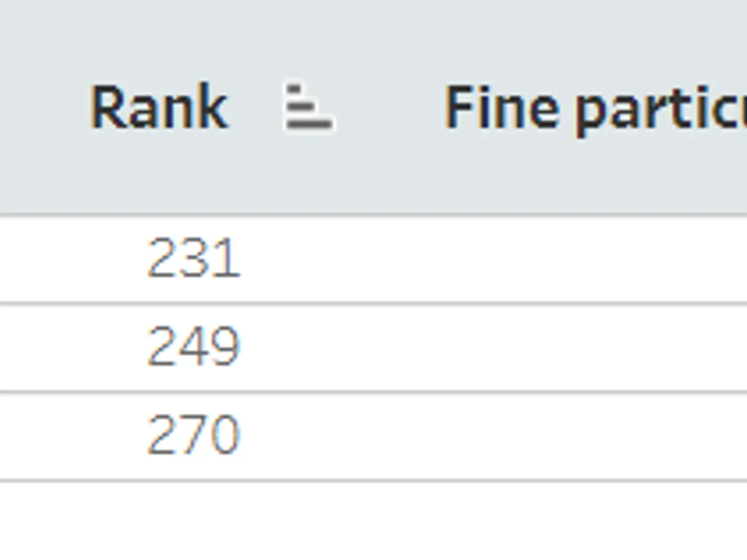Click the Fine particulate cell in row 231
This screenshot has height=560, width=747.
(560, 259)
